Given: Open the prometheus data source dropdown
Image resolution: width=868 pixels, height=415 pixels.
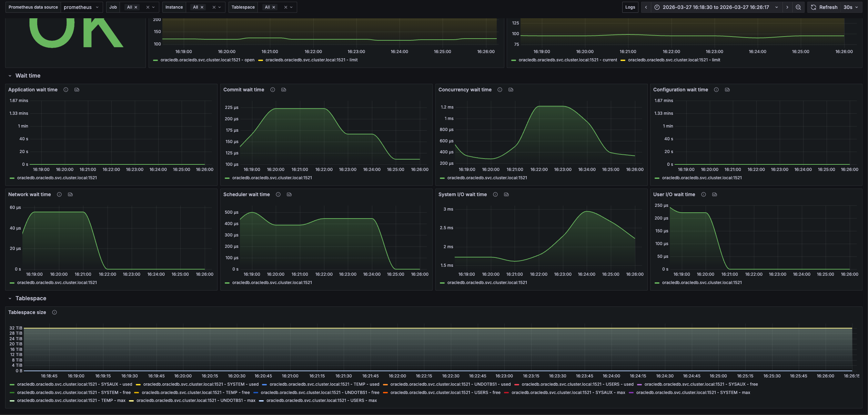Looking at the screenshot, I should 81,7.
